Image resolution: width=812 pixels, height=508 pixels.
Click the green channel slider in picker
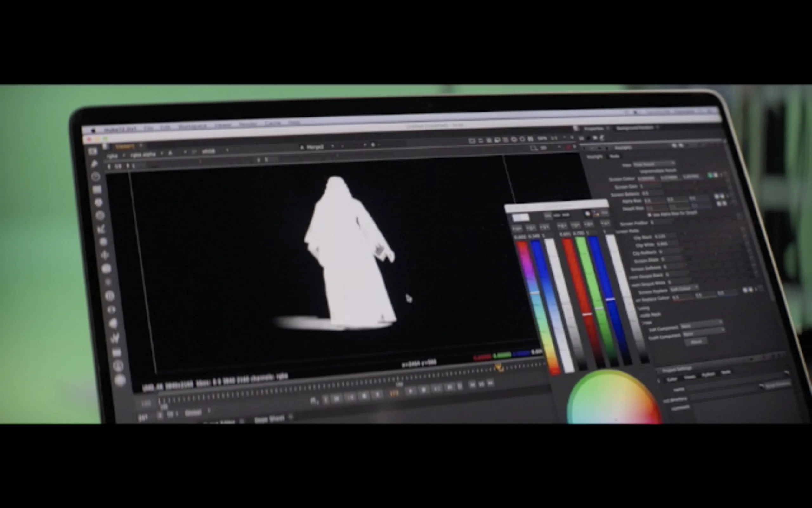click(597, 301)
